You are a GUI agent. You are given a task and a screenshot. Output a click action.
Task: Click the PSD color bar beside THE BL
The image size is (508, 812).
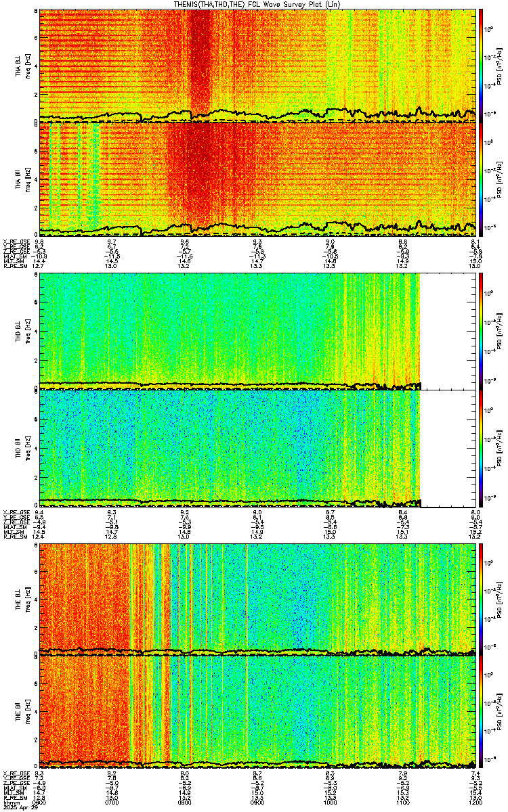pos(481,598)
